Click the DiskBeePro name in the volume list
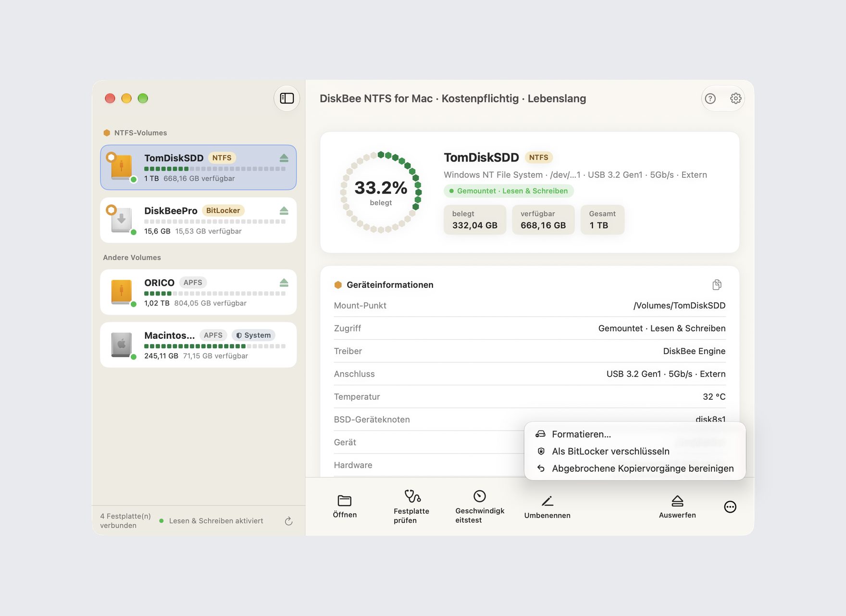Screen dimensions: 846x616 (171, 211)
